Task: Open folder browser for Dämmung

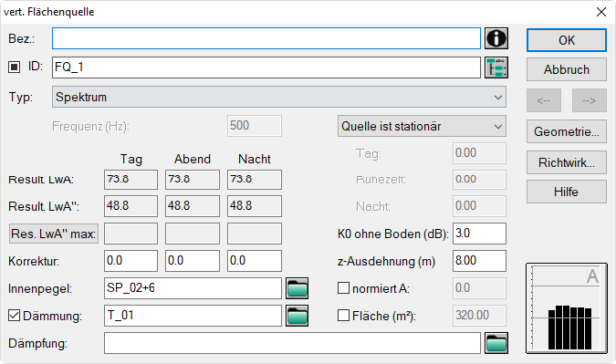Action: tap(297, 316)
